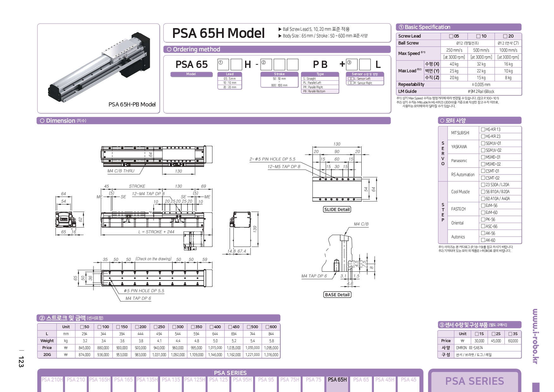
Task: Click the stroke code box marked ②
Action: (267, 64)
